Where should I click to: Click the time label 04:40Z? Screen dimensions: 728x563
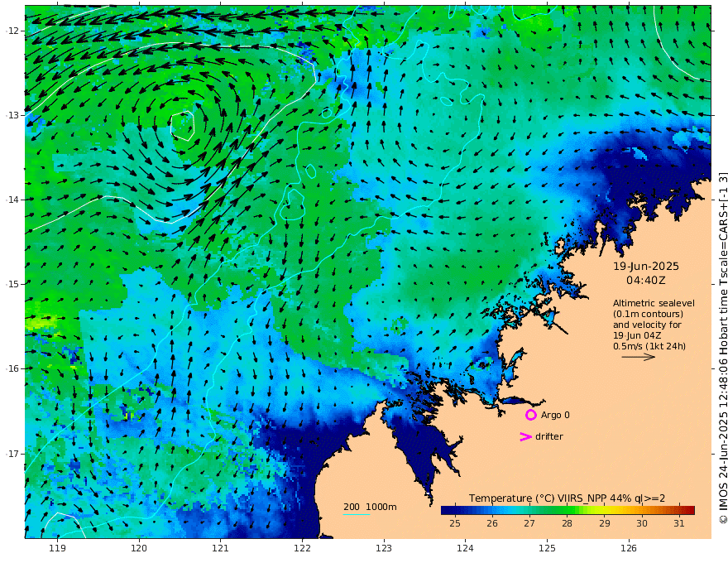coord(646,281)
